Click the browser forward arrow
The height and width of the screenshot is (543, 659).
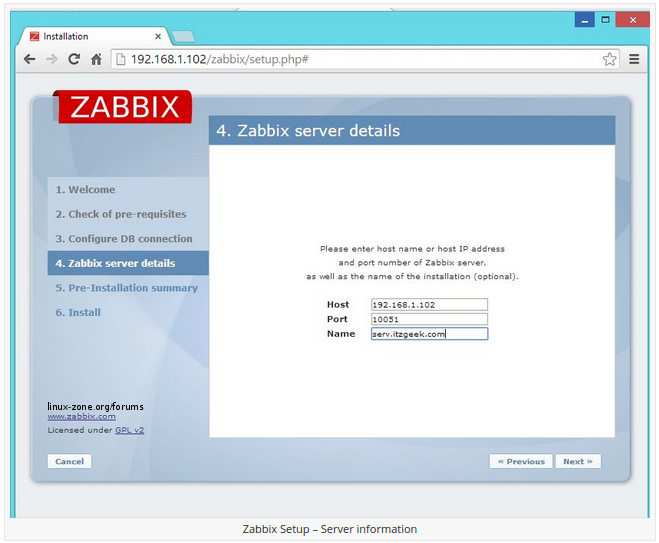pos(52,60)
